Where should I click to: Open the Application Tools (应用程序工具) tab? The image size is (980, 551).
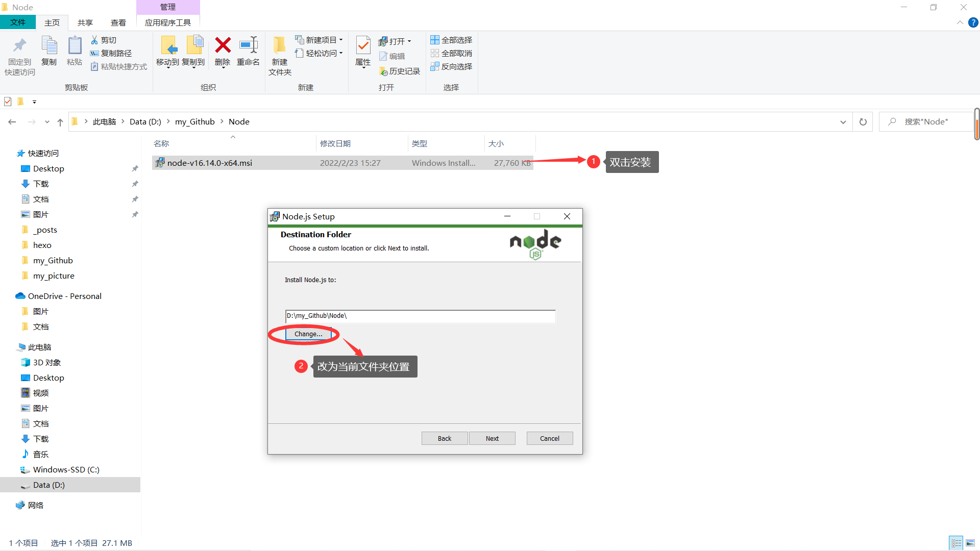click(168, 22)
